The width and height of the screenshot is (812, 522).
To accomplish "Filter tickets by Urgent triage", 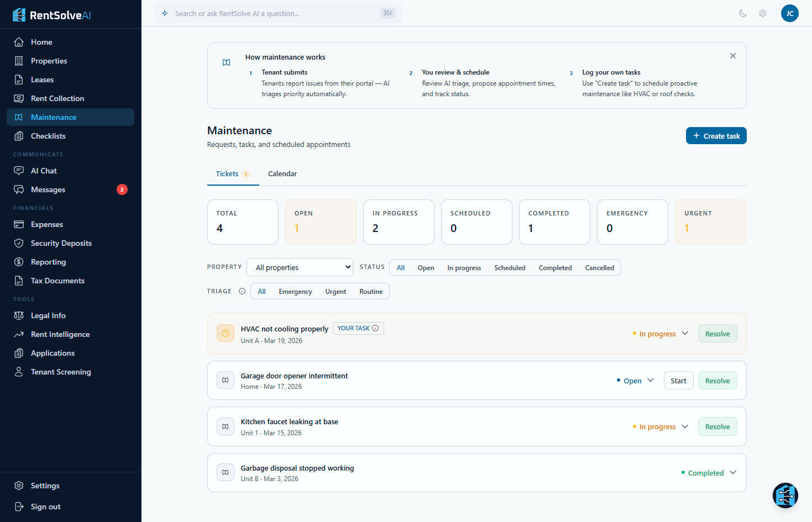I will point(336,291).
